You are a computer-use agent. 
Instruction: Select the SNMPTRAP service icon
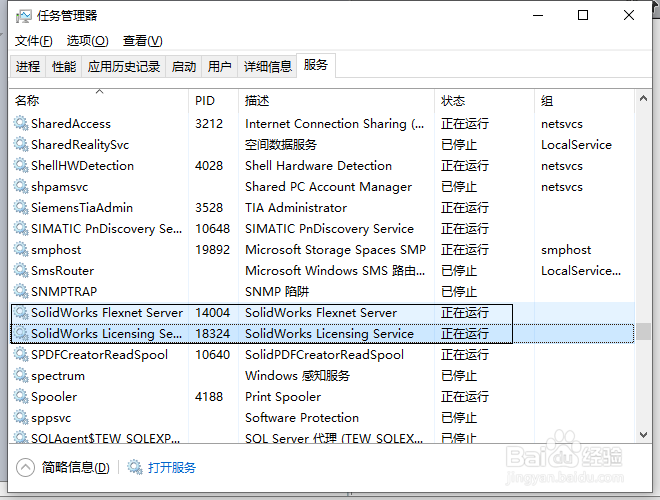21,291
